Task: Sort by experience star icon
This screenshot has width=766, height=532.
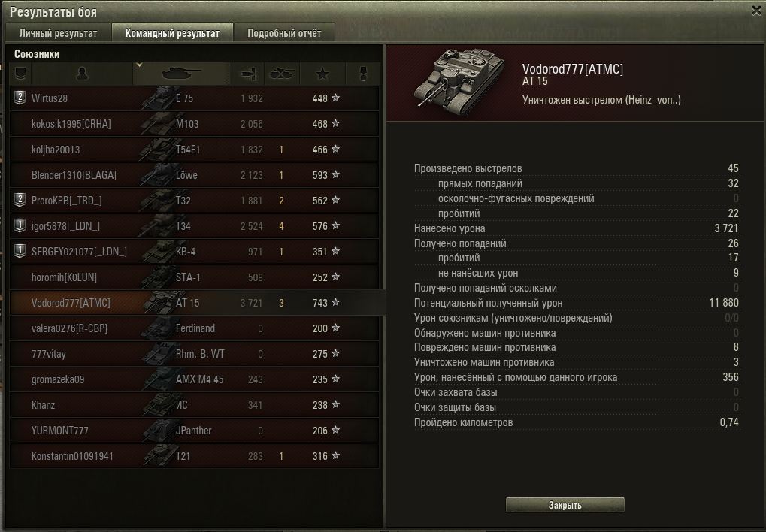Action: 322,74
